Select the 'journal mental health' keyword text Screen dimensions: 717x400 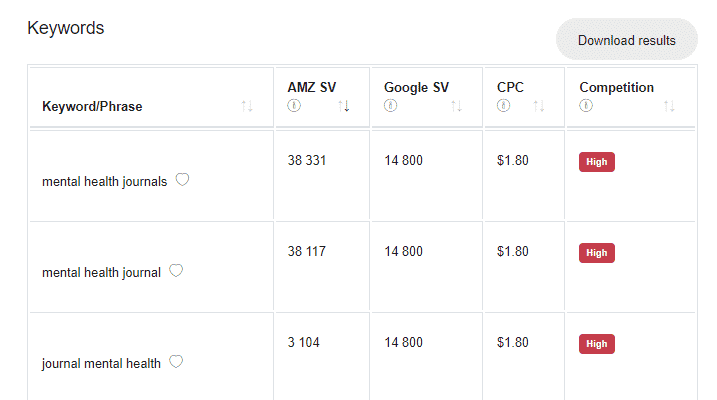[x=102, y=364]
